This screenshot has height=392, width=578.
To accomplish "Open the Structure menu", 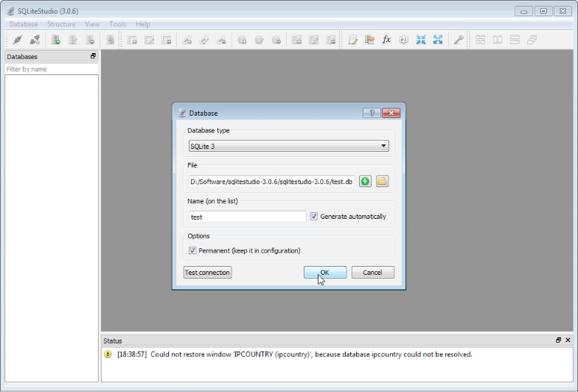I will pos(61,24).
